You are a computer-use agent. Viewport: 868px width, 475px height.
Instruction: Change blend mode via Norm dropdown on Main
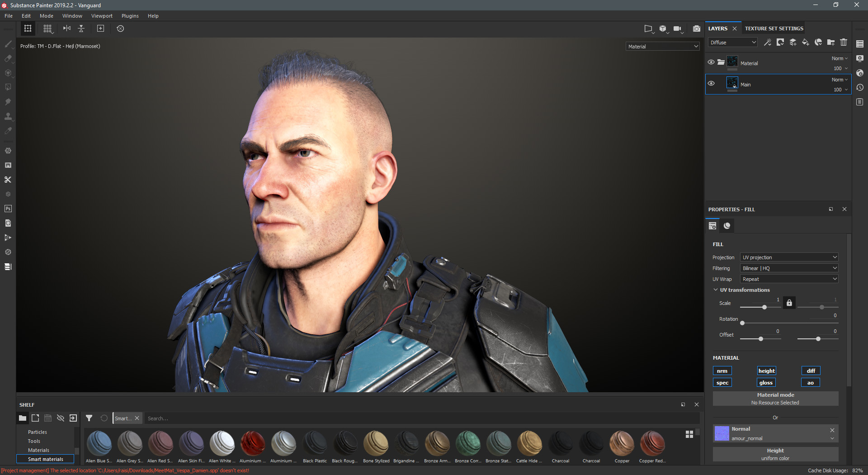[839, 79]
